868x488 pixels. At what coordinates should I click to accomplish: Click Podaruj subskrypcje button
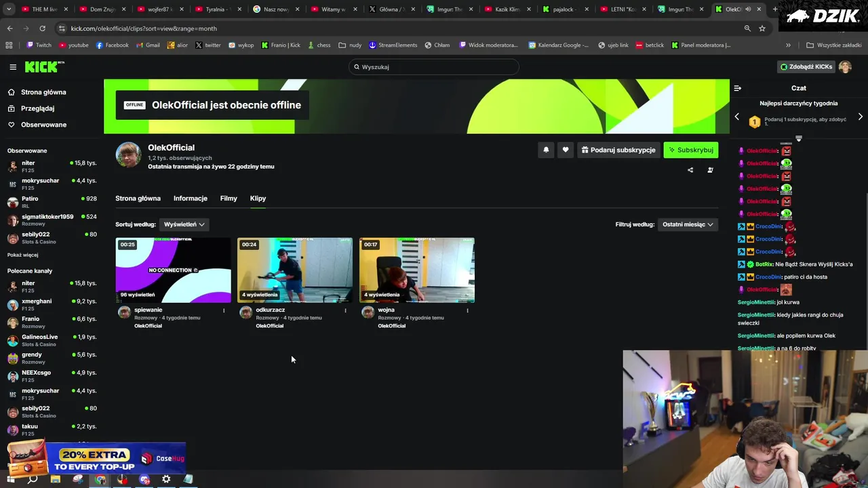(618, 150)
